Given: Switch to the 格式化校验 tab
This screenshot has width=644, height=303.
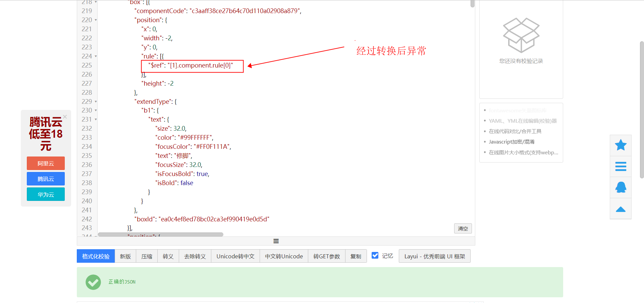Looking at the screenshot, I should click(95, 256).
